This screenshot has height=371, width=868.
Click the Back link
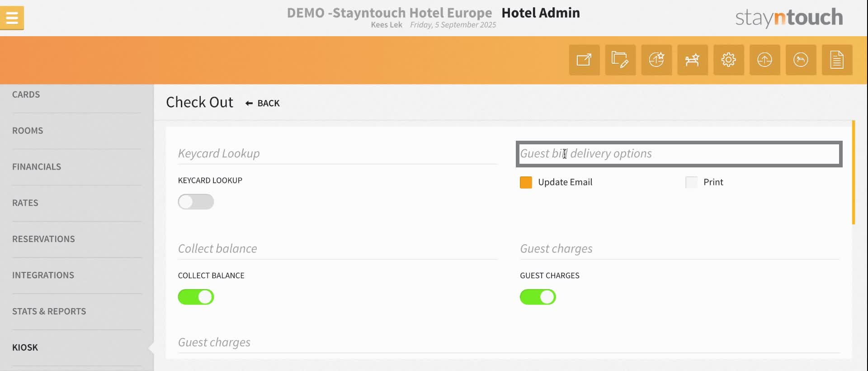263,103
